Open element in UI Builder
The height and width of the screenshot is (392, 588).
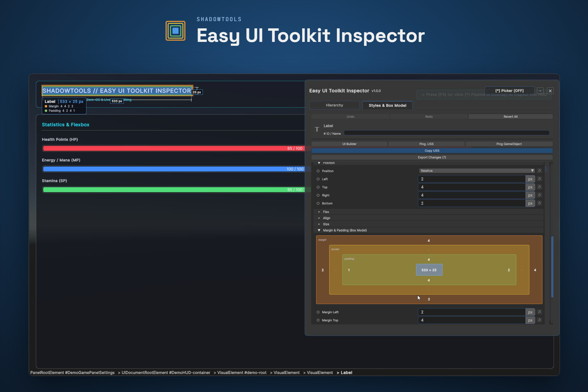tap(349, 144)
